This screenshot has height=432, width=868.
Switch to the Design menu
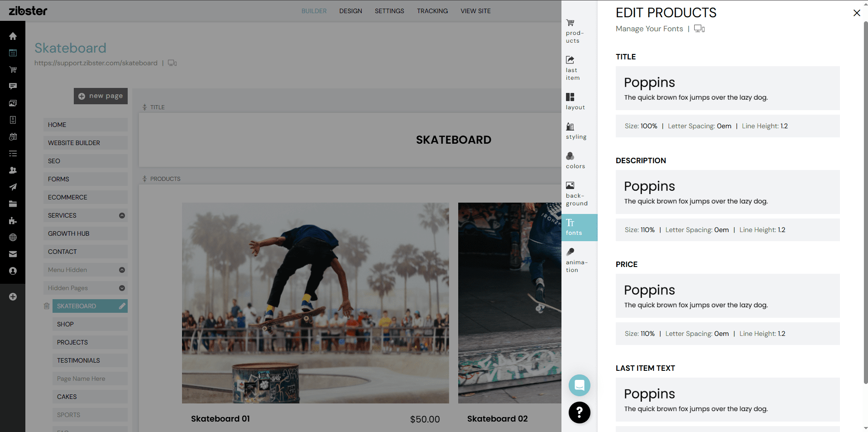point(350,11)
